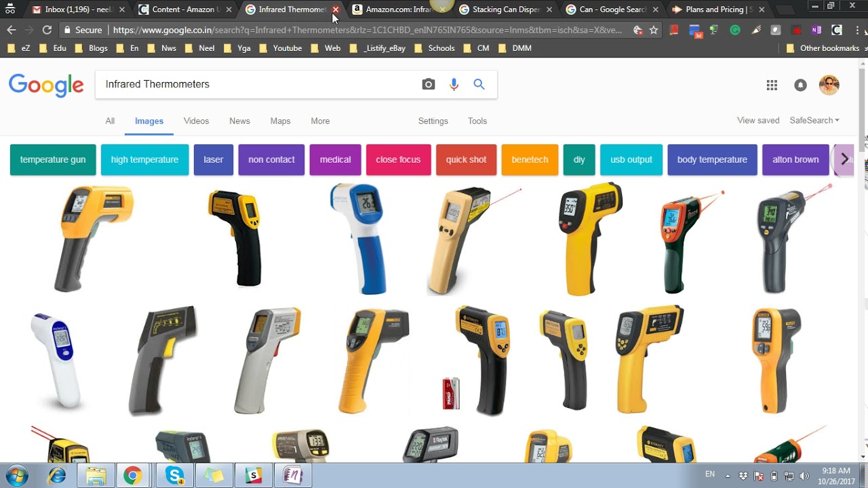
Task: Open the Schools bookmarks folder
Action: coord(435,48)
